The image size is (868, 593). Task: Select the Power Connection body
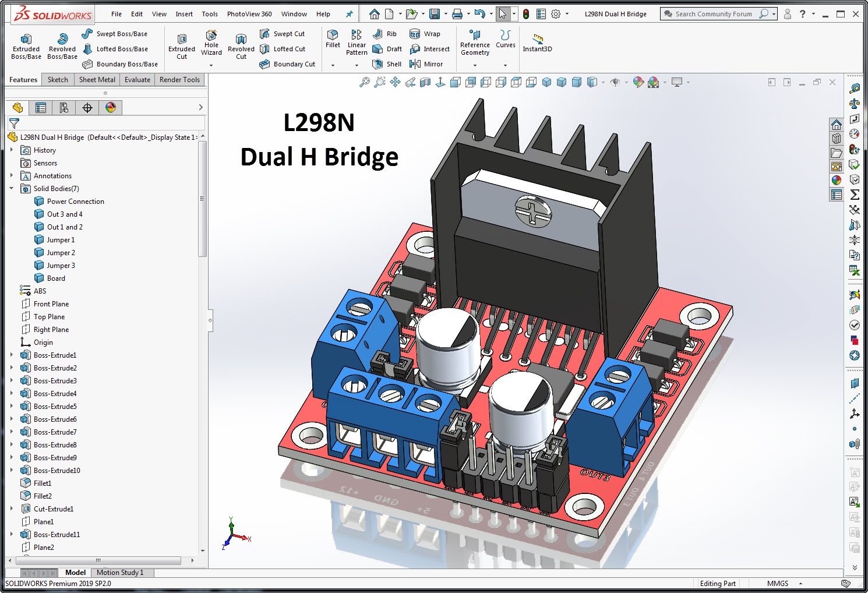76,202
